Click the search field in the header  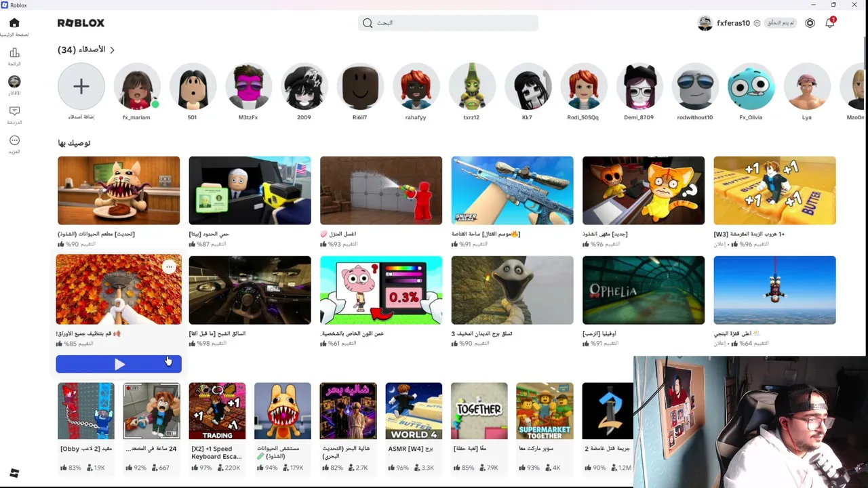(x=448, y=23)
